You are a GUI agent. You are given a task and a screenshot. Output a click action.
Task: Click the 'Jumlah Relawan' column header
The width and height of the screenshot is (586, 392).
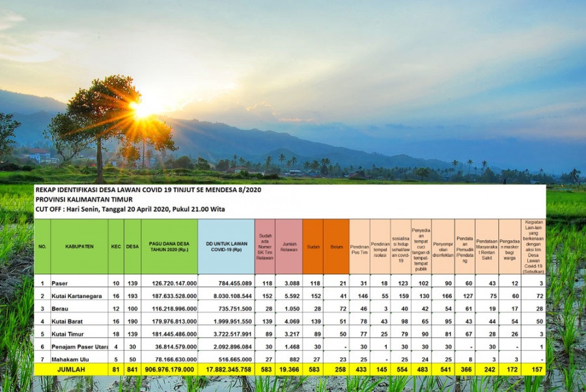point(289,247)
